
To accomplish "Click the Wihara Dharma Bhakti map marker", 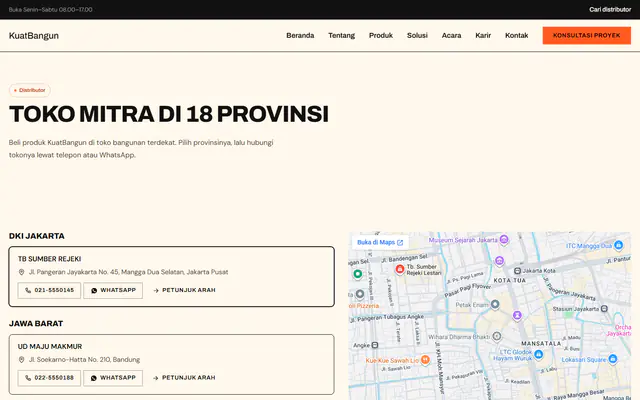I will tap(496, 336).
